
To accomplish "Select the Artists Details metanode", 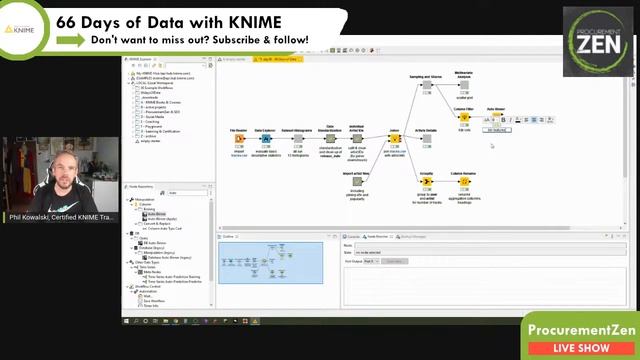I will (427, 139).
